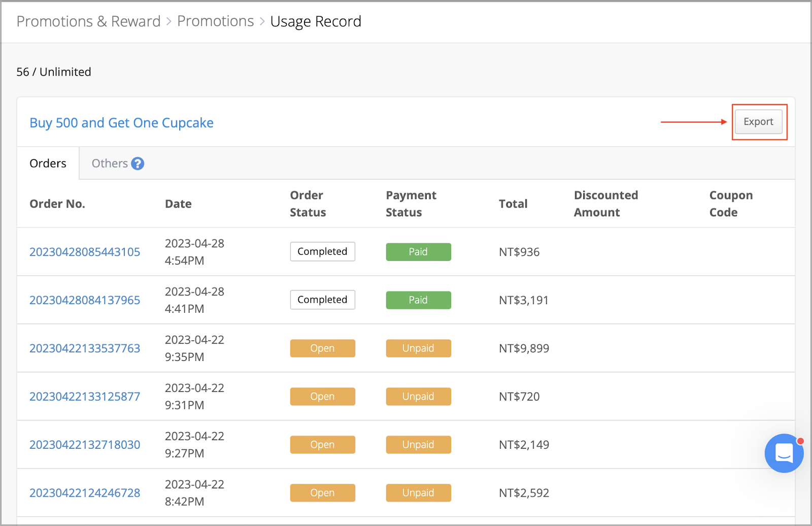Image resolution: width=812 pixels, height=526 pixels.
Task: Click the Order Status column header
Action: (x=308, y=204)
